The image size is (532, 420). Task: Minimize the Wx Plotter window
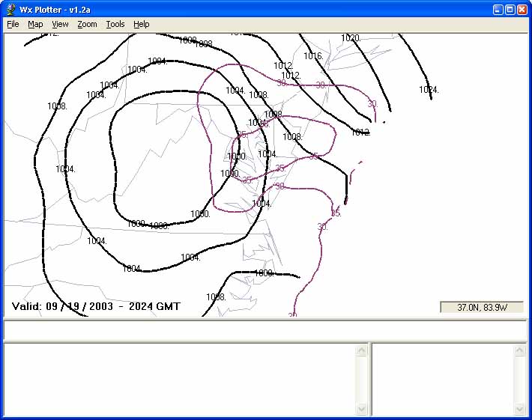497,9
